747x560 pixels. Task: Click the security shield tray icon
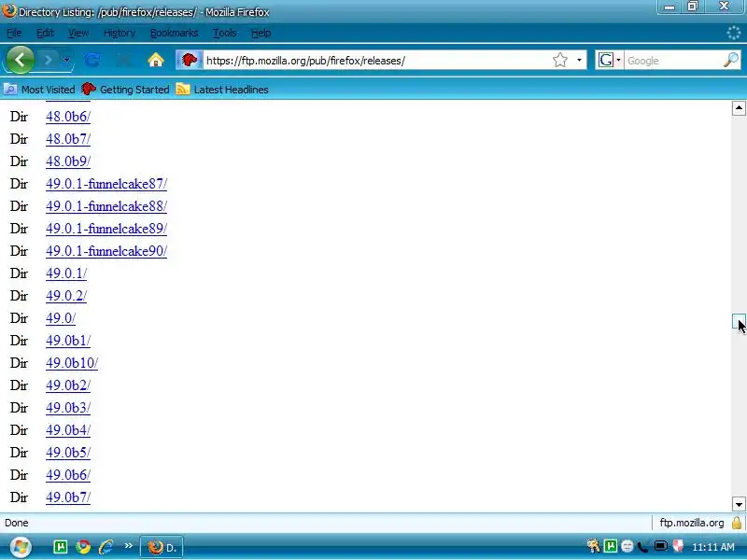pos(678,546)
